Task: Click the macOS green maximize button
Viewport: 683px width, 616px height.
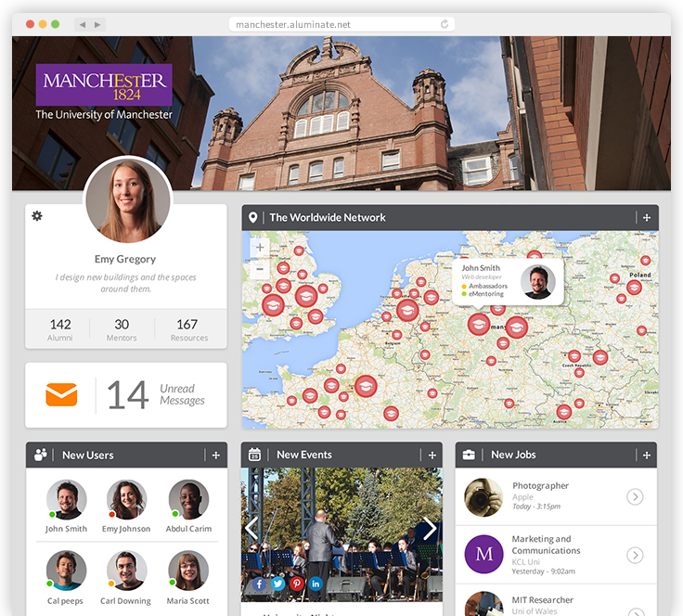Action: coord(56,24)
